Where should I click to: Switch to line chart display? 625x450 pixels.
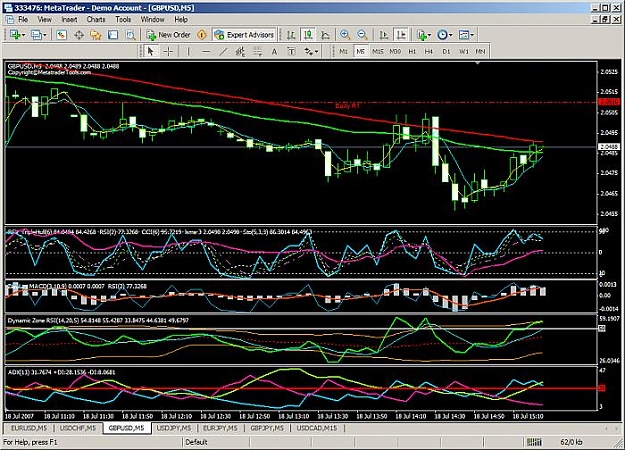point(326,35)
